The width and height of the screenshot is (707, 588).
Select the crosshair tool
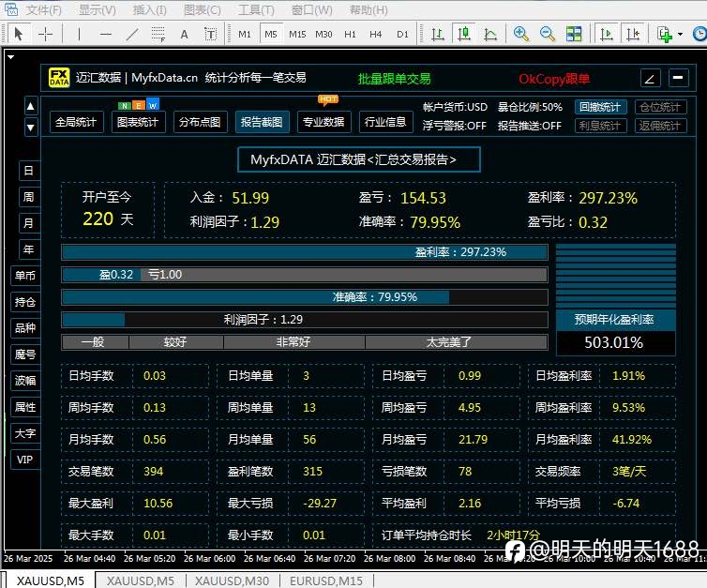[x=46, y=34]
